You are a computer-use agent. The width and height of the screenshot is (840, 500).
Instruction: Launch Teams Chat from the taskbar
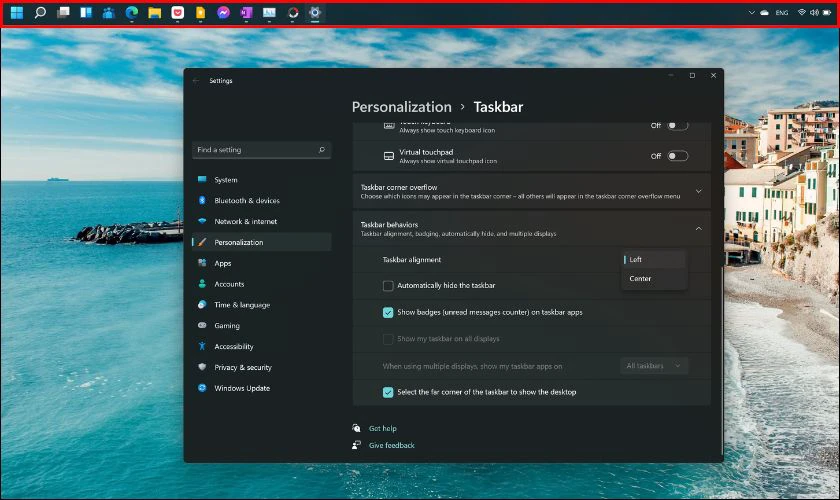coord(109,12)
